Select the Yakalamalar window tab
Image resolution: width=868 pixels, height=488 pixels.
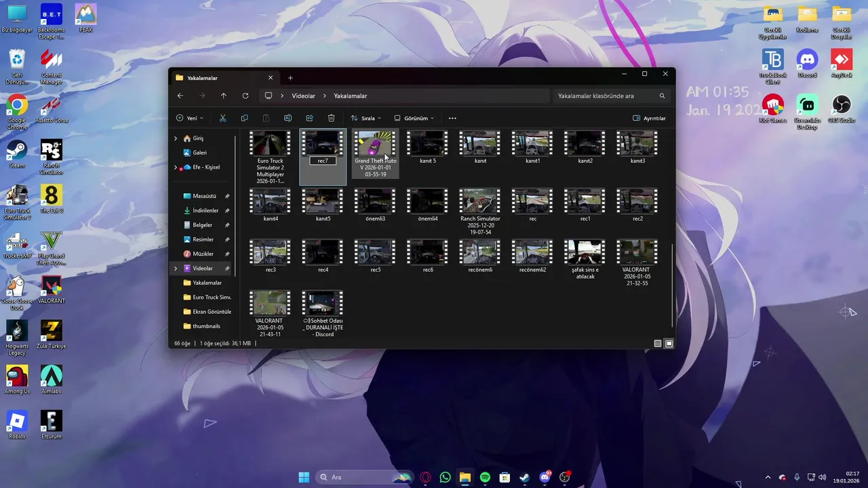224,78
